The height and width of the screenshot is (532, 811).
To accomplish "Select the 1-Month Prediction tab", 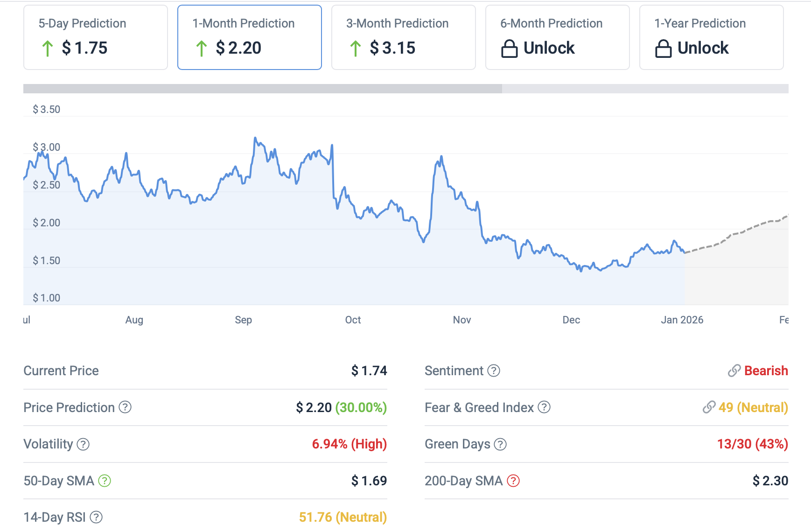I will (249, 37).
